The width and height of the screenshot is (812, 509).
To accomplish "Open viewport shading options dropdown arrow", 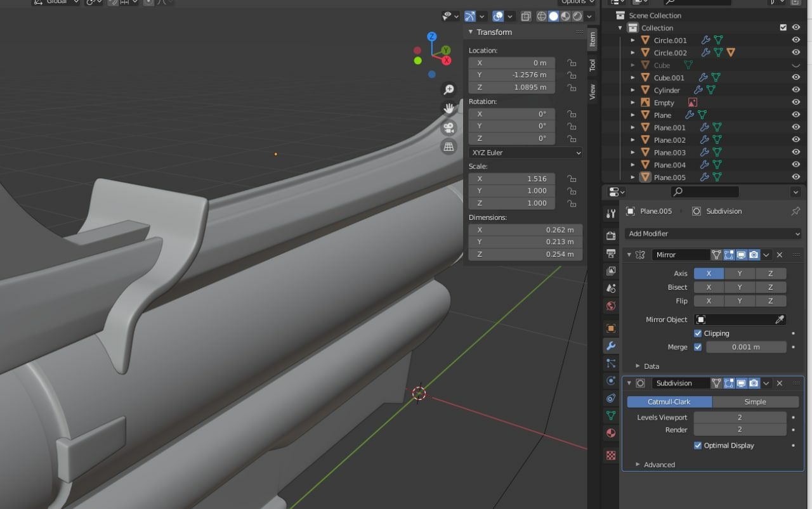I will tap(589, 16).
